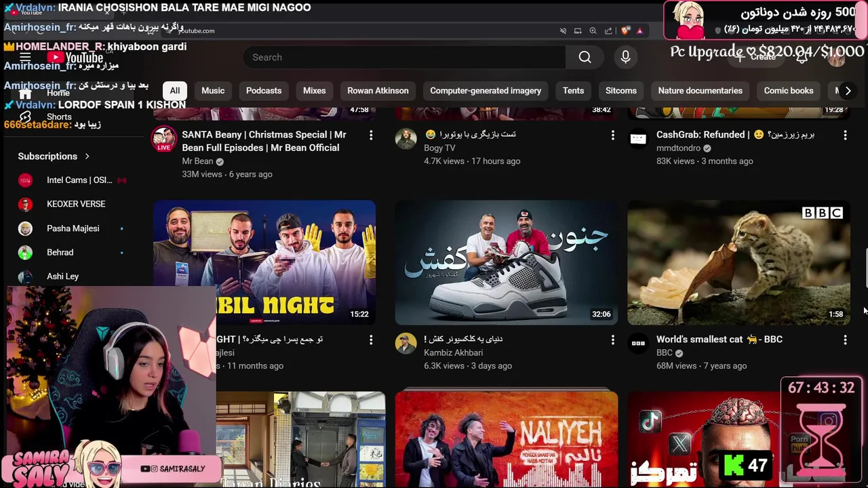The width and height of the screenshot is (868, 488).
Task: Select the Tents filter chip
Action: 573,91
